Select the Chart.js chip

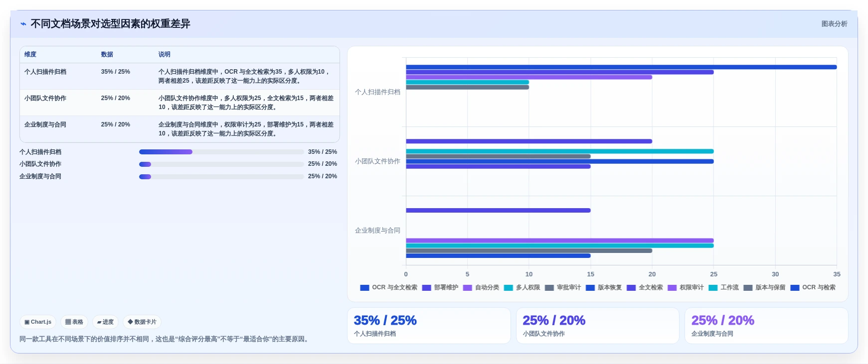38,322
